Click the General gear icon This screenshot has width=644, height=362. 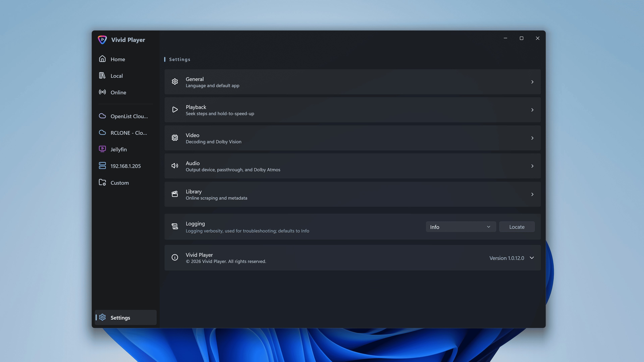tap(175, 82)
